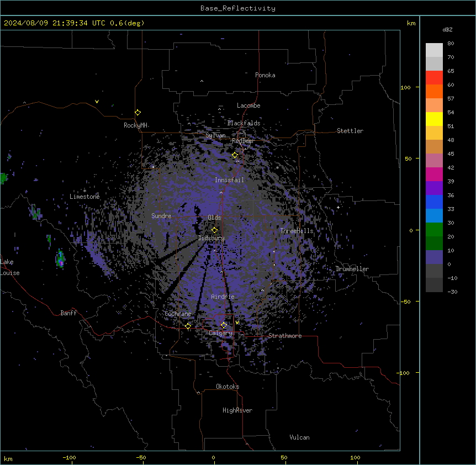Click the yellow v marker northwest of RockyMH
Image resolution: width=476 pixels, height=465 pixels.
pos(97,102)
